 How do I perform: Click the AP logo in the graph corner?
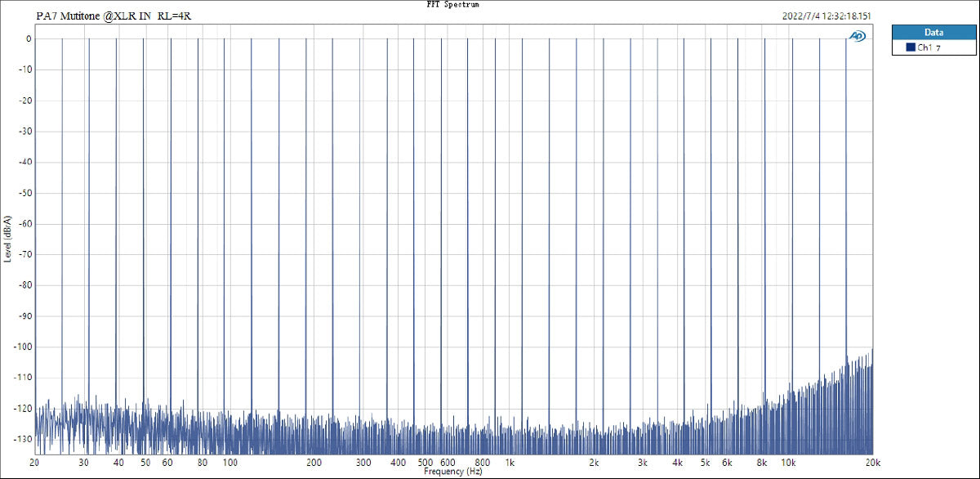(857, 36)
